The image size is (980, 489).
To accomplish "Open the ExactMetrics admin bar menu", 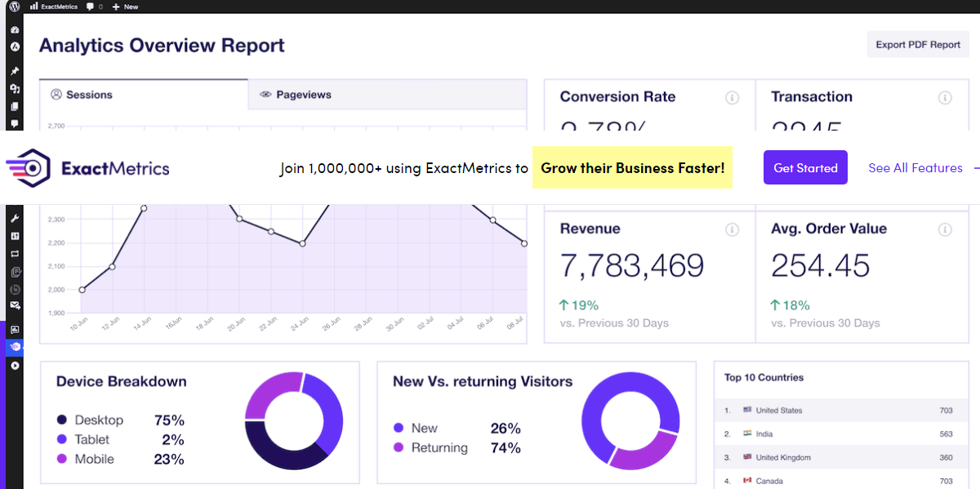I will 56,7.
